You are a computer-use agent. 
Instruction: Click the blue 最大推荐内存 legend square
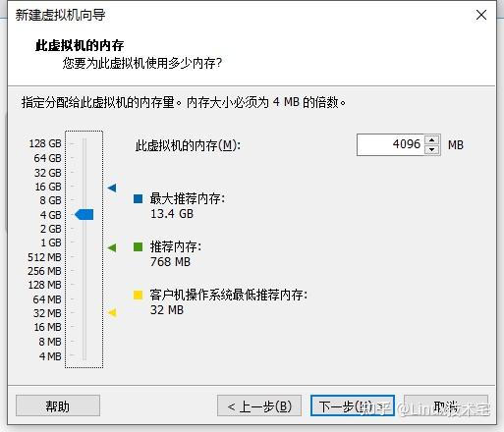[139, 198]
